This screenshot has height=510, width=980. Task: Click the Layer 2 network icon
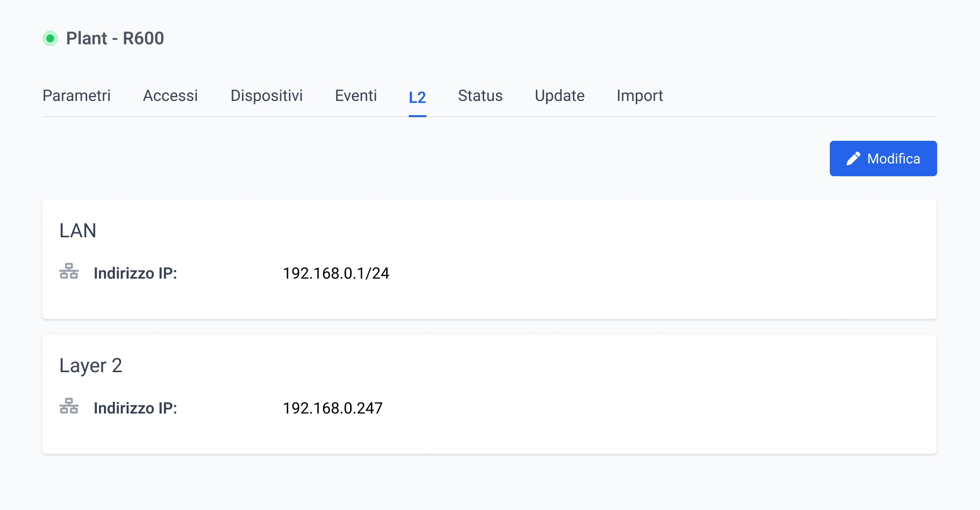coord(69,406)
